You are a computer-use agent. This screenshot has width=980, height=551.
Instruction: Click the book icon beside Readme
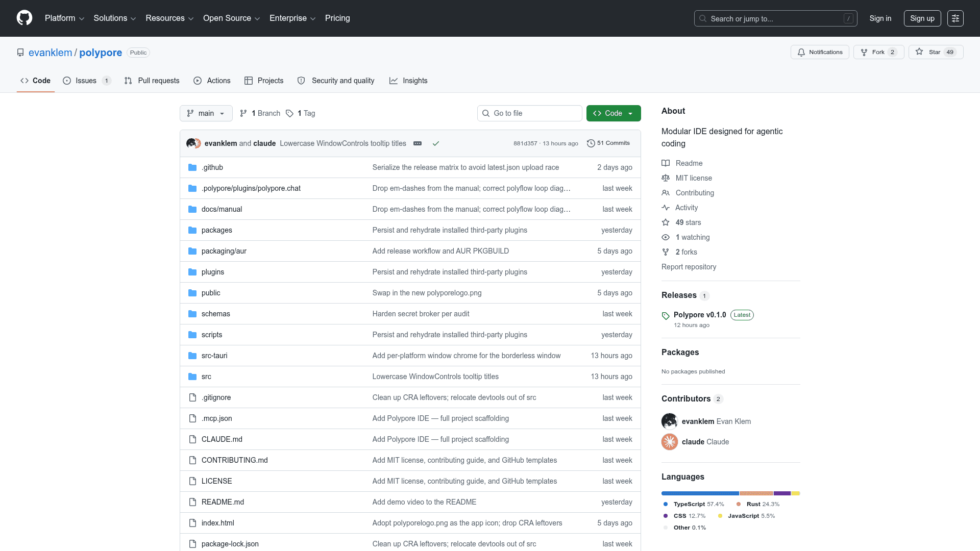(x=666, y=163)
